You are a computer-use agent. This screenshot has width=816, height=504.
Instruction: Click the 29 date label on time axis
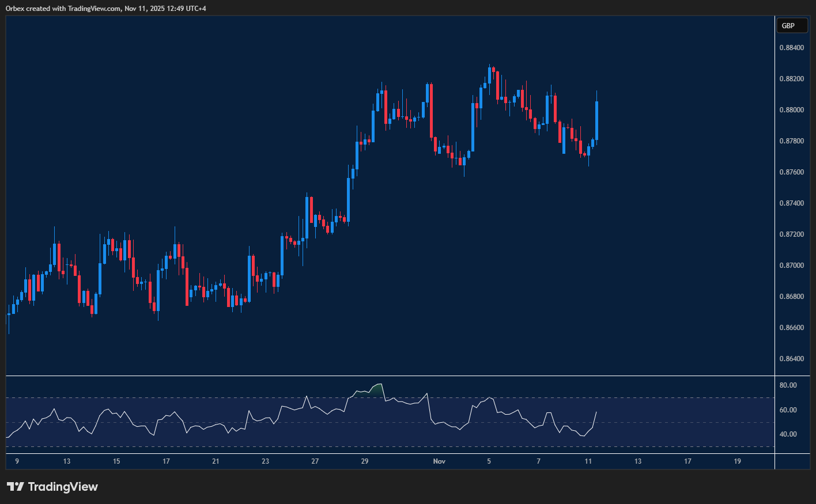click(365, 461)
